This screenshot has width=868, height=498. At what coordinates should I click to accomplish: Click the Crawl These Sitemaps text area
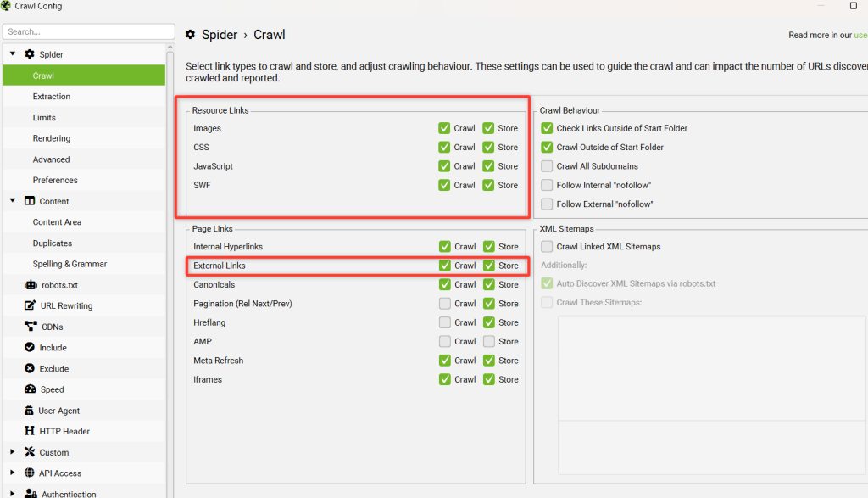click(711, 395)
